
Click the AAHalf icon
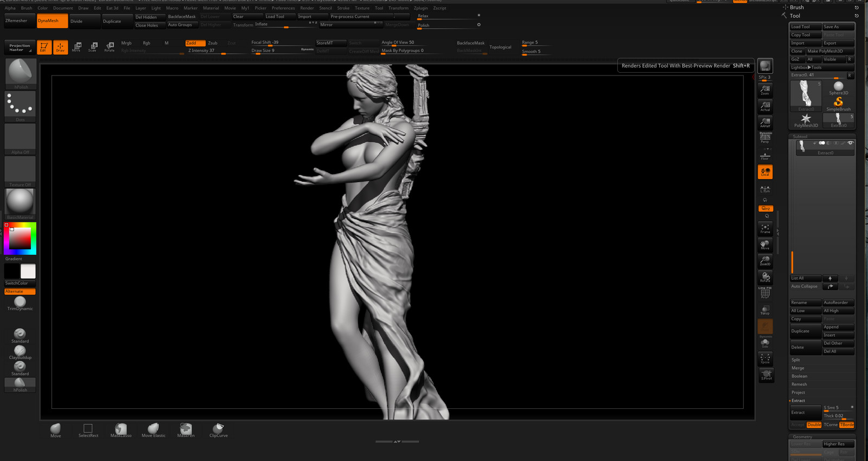point(765,122)
